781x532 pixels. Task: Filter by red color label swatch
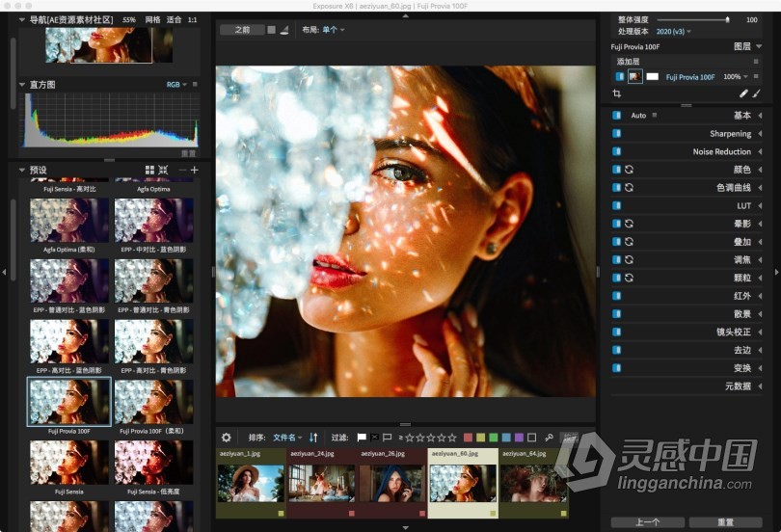[x=468, y=438]
